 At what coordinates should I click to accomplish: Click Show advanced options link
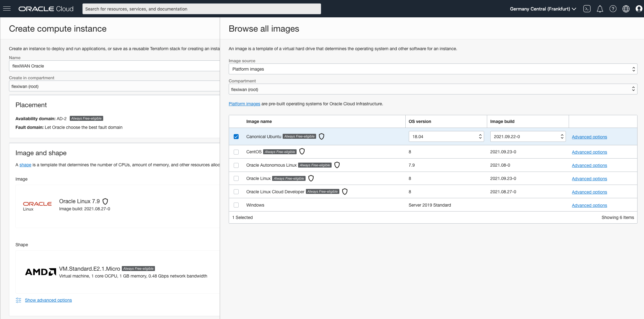(x=48, y=300)
